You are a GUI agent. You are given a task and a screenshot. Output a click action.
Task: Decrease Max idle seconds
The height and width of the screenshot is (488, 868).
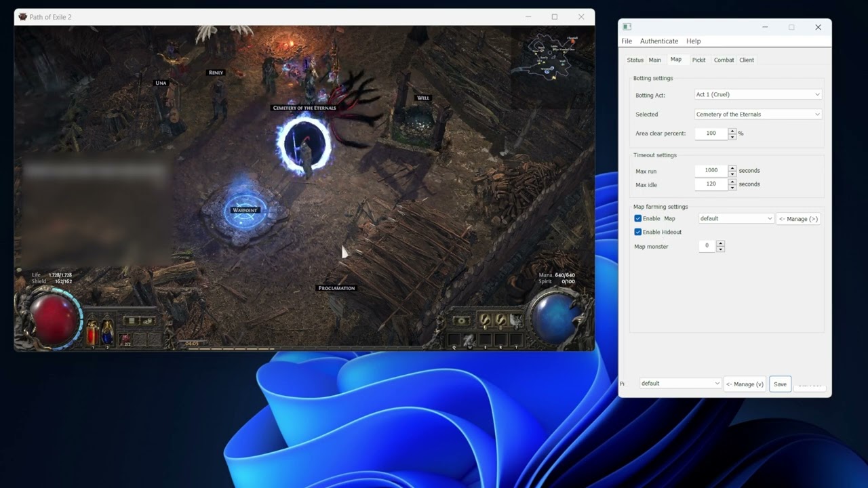click(x=732, y=188)
